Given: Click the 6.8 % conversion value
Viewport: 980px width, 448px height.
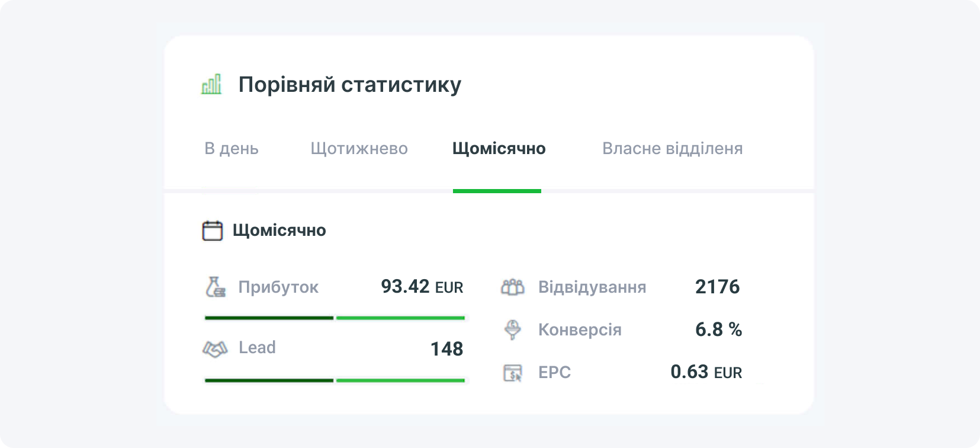Looking at the screenshot, I should tap(719, 330).
